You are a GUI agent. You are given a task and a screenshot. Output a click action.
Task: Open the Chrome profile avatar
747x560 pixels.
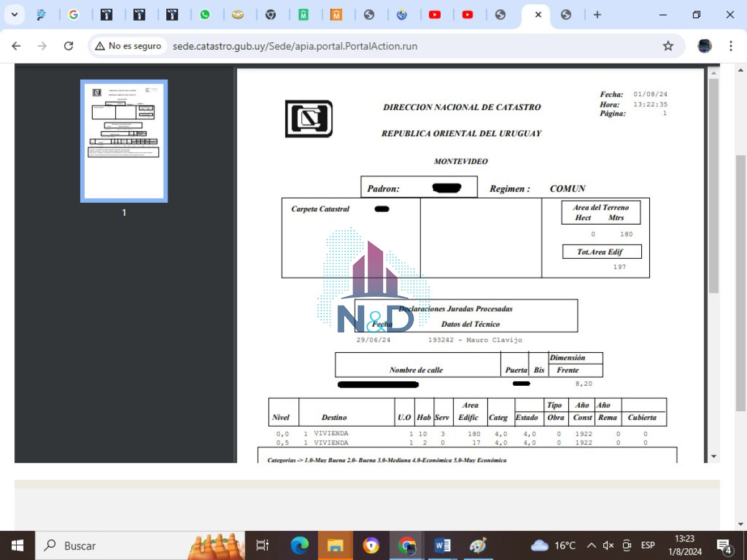[705, 46]
